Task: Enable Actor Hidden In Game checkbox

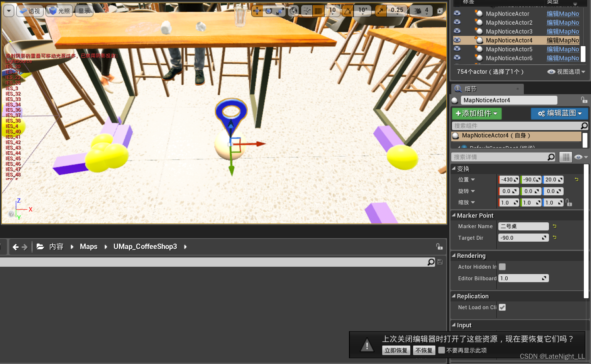Action: (x=502, y=267)
